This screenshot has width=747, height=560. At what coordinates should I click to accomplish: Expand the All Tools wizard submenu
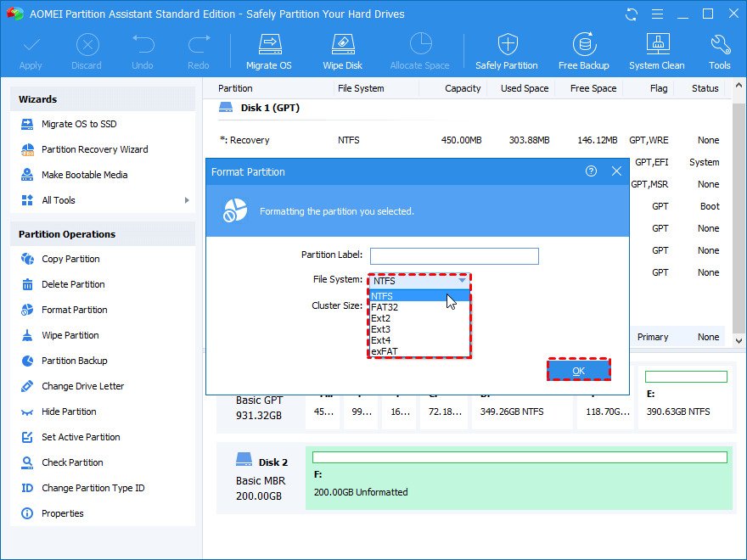(x=186, y=200)
